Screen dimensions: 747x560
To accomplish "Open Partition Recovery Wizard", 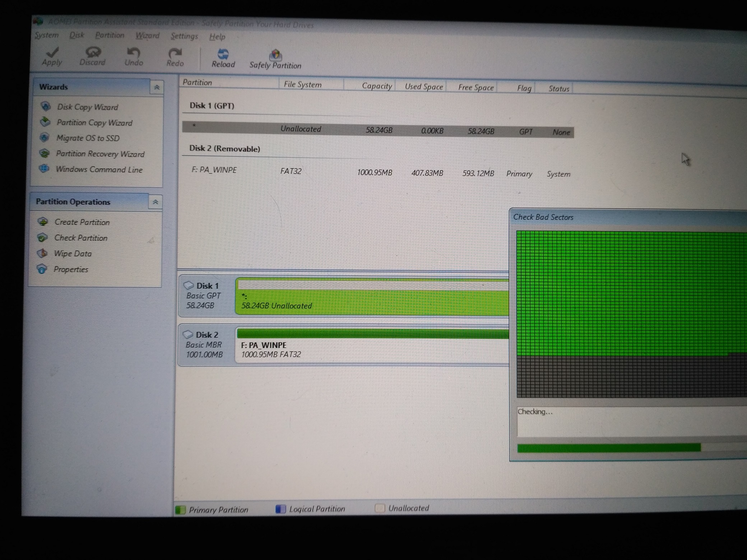I will point(100,154).
